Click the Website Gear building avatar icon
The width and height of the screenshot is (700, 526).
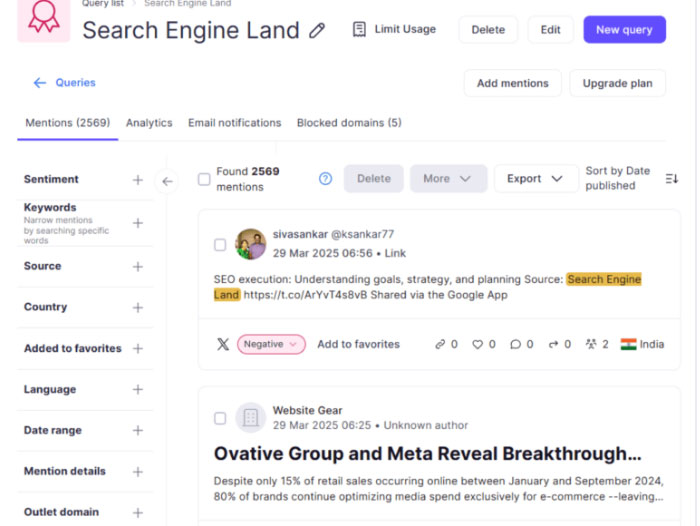coord(250,418)
